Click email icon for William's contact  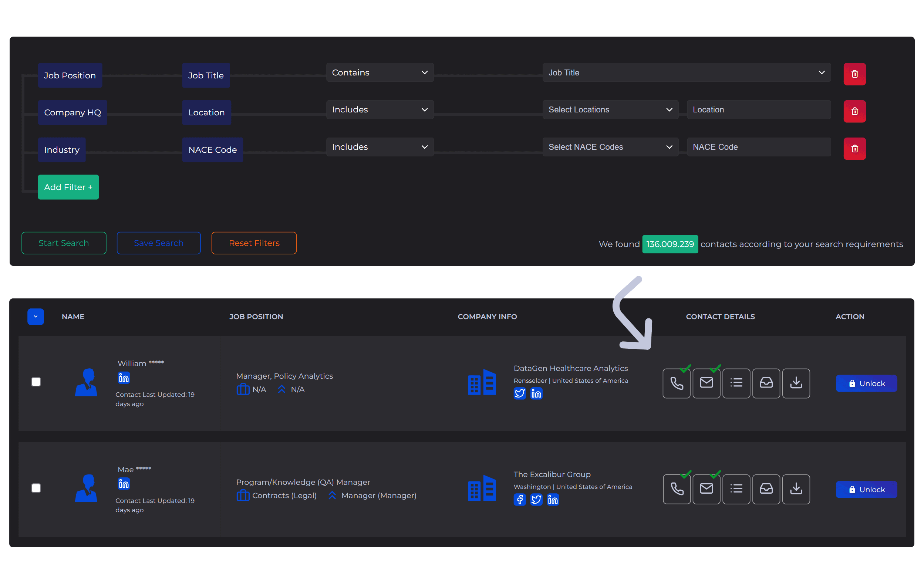click(707, 383)
